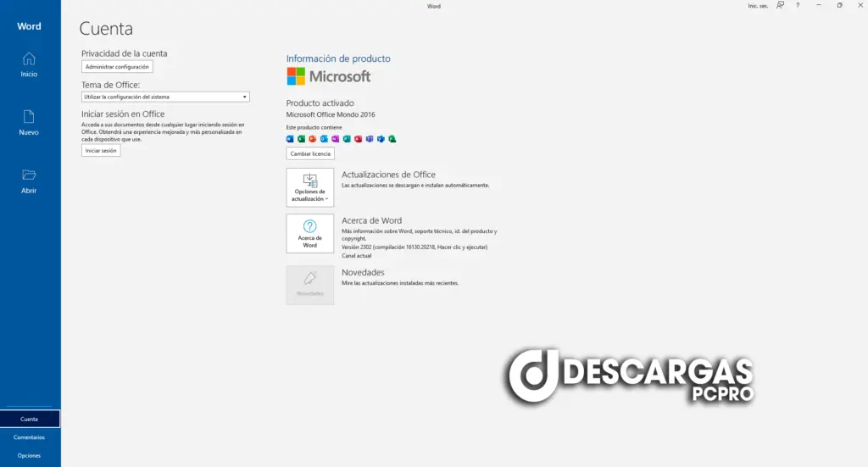Click the Word app icon under product contents
868x467 pixels.
(290, 139)
